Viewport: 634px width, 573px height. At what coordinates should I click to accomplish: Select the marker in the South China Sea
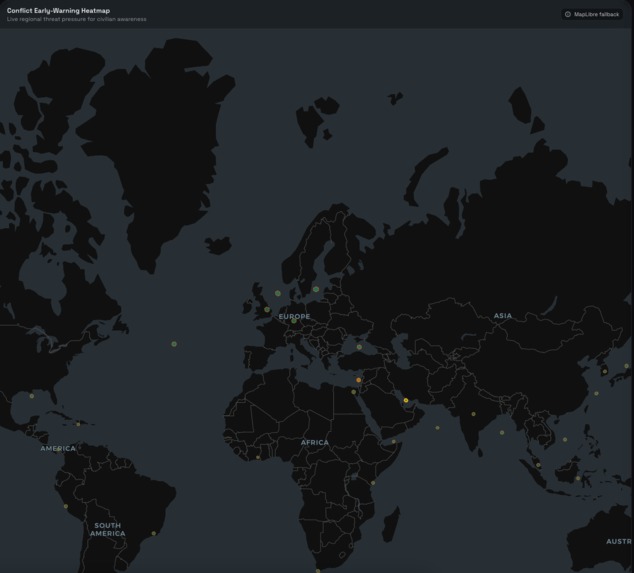(x=565, y=440)
